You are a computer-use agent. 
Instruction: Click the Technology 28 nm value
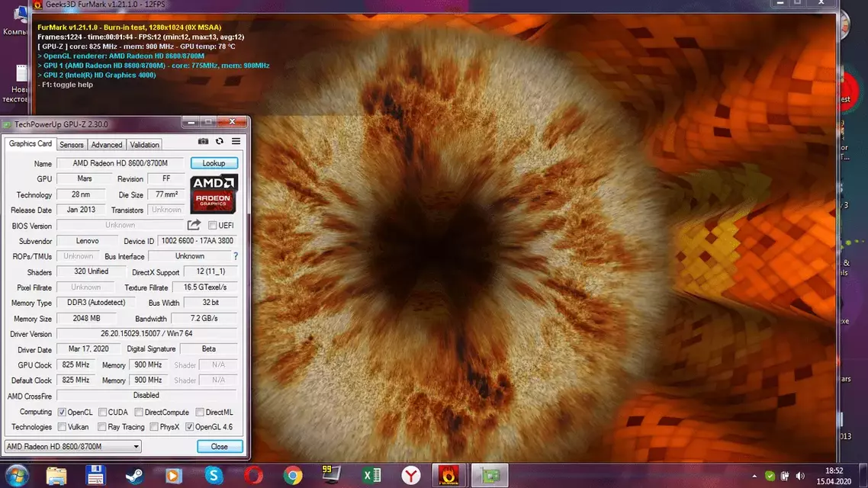coord(81,194)
